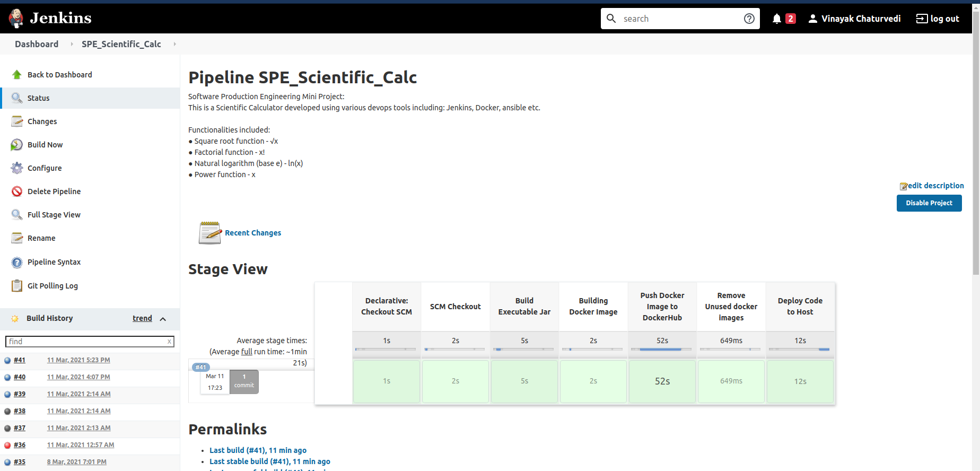Viewport: 980px width, 471px height.
Task: Open Pipeline Syntax from the sidebar
Action: pyautogui.click(x=54, y=262)
